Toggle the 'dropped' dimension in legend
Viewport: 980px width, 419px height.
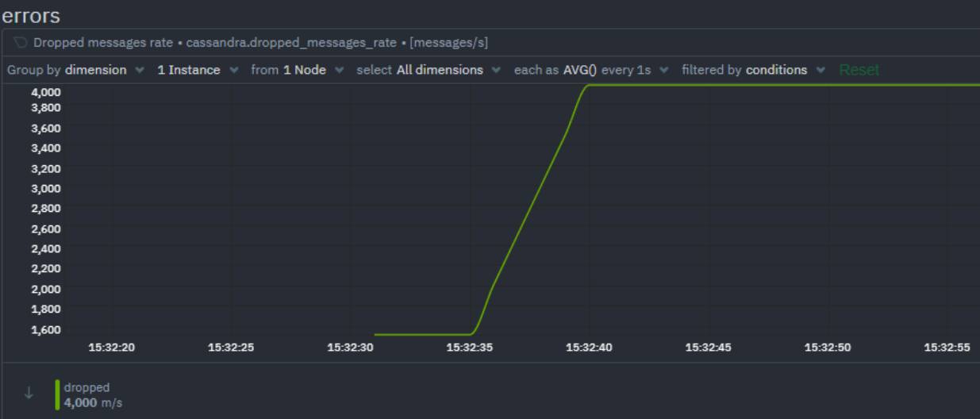86,387
